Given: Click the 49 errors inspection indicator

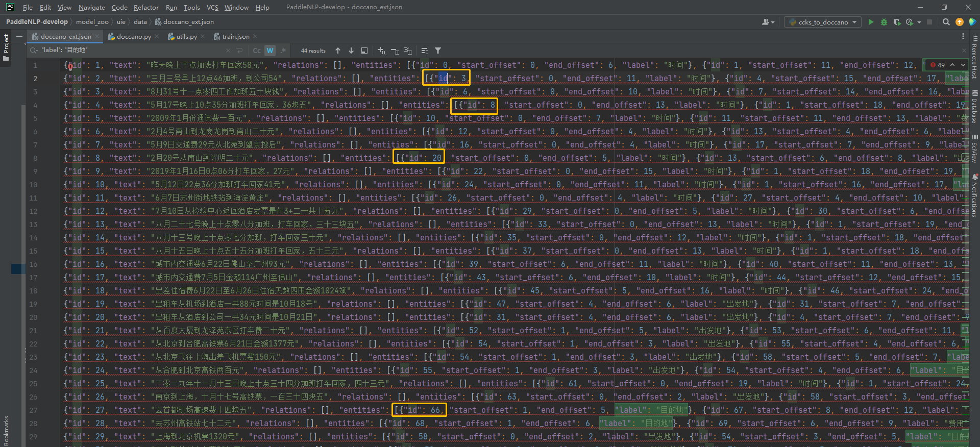Looking at the screenshot, I should pyautogui.click(x=938, y=65).
